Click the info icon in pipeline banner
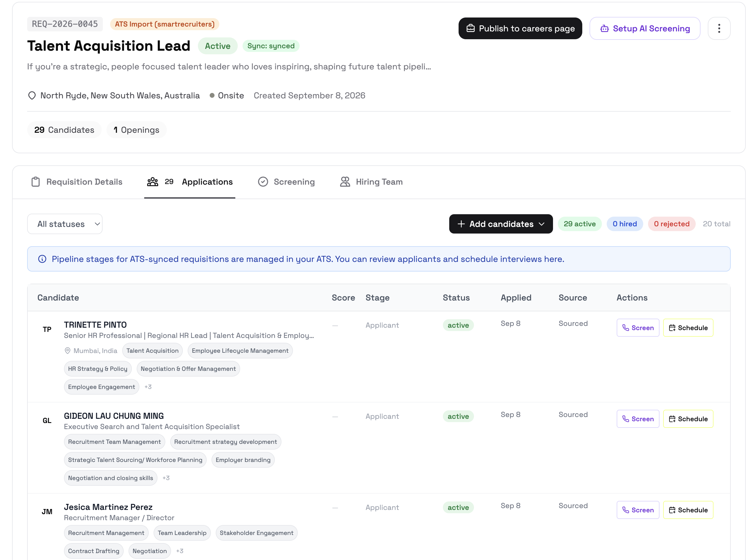Screen dimensions: 747x560 click(x=42, y=259)
